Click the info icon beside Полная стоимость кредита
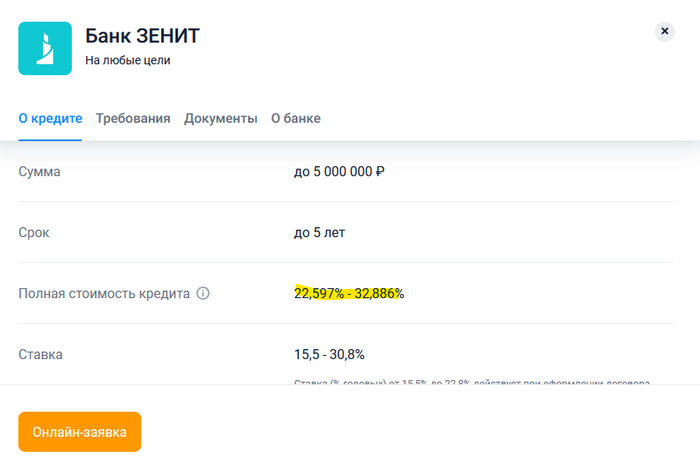Viewport: 700px width, 466px height. 203,294
